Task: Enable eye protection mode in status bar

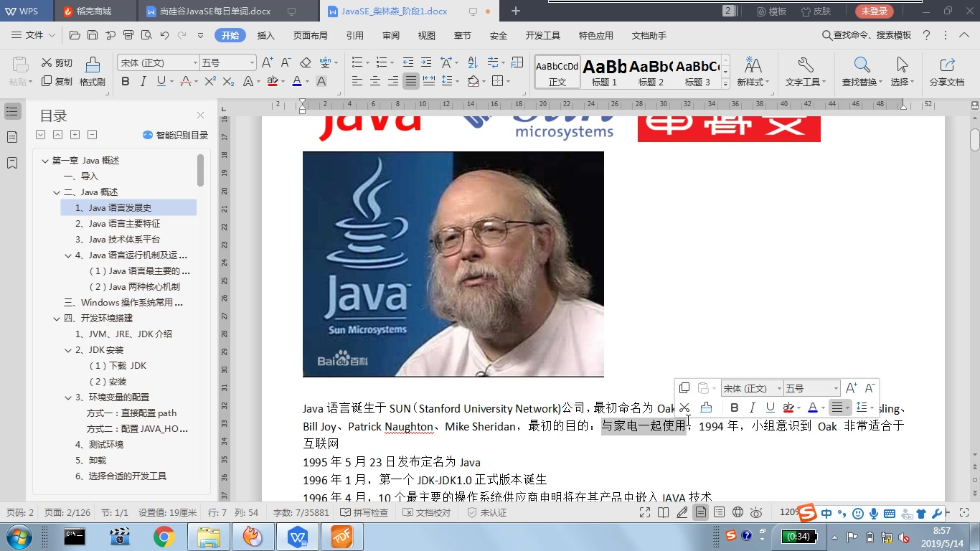Action: point(756,512)
